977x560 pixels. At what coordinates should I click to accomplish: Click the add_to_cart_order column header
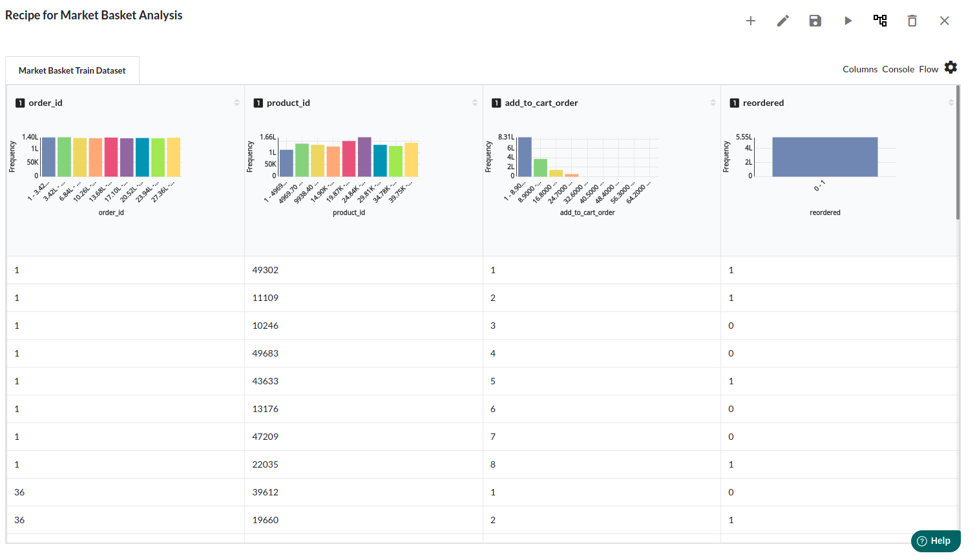[x=541, y=103]
